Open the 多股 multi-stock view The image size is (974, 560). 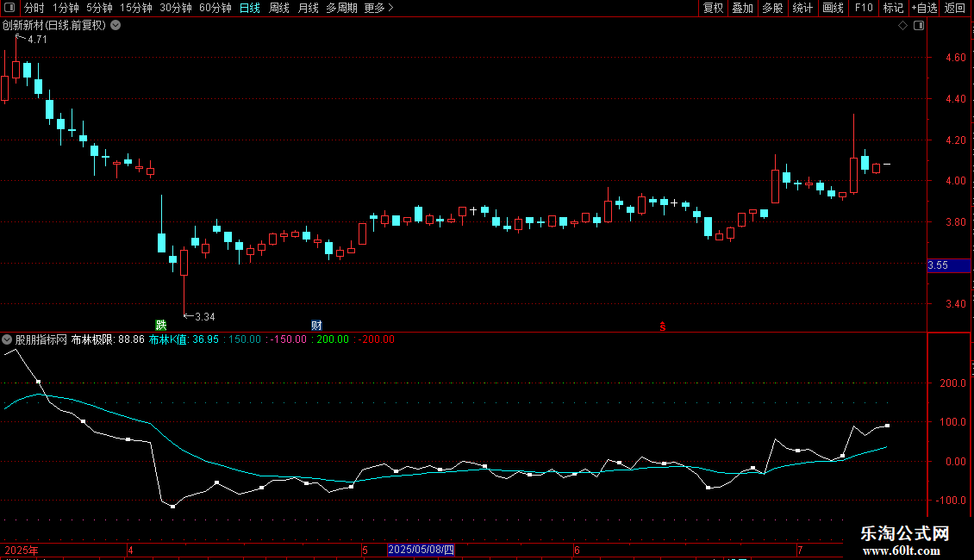(772, 8)
